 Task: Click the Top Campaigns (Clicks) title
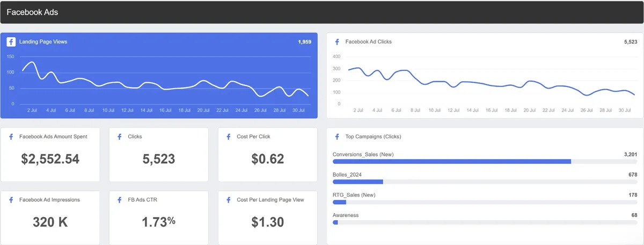373,136
